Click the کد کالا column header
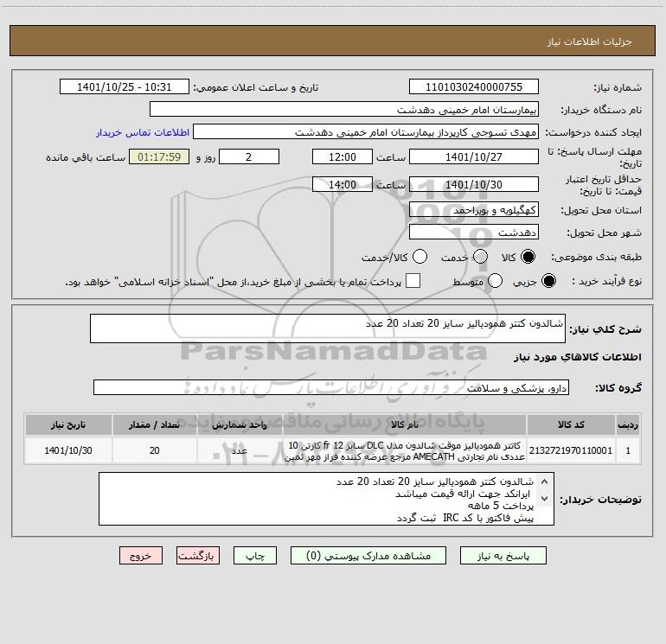666x644 pixels. (x=571, y=424)
